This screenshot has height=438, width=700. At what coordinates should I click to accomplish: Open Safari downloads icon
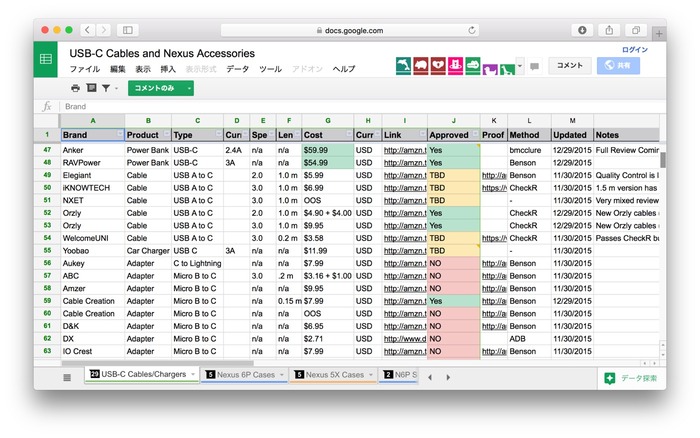(x=582, y=30)
